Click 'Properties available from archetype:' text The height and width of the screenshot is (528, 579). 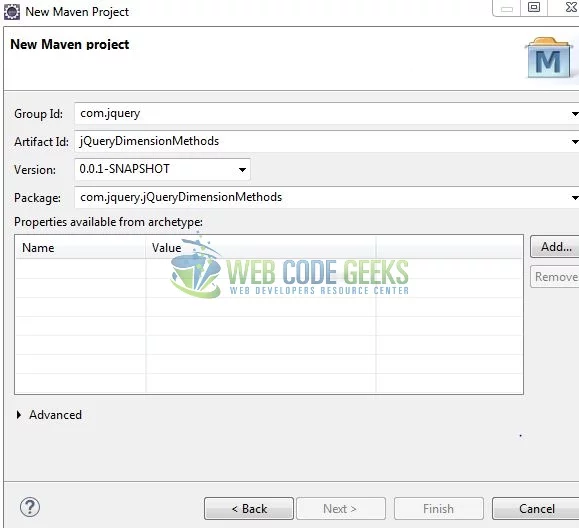point(109,222)
